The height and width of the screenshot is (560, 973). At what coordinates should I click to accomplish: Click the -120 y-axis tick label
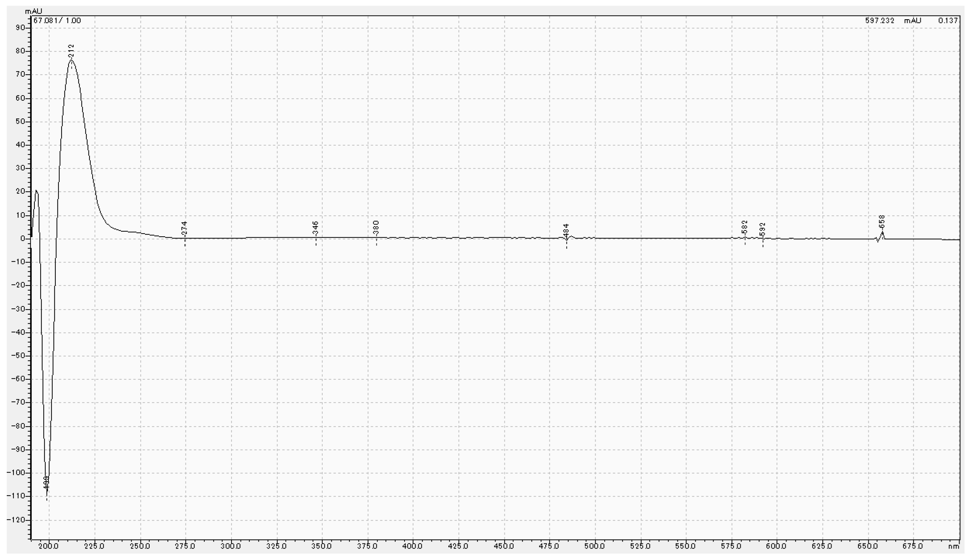pos(16,520)
